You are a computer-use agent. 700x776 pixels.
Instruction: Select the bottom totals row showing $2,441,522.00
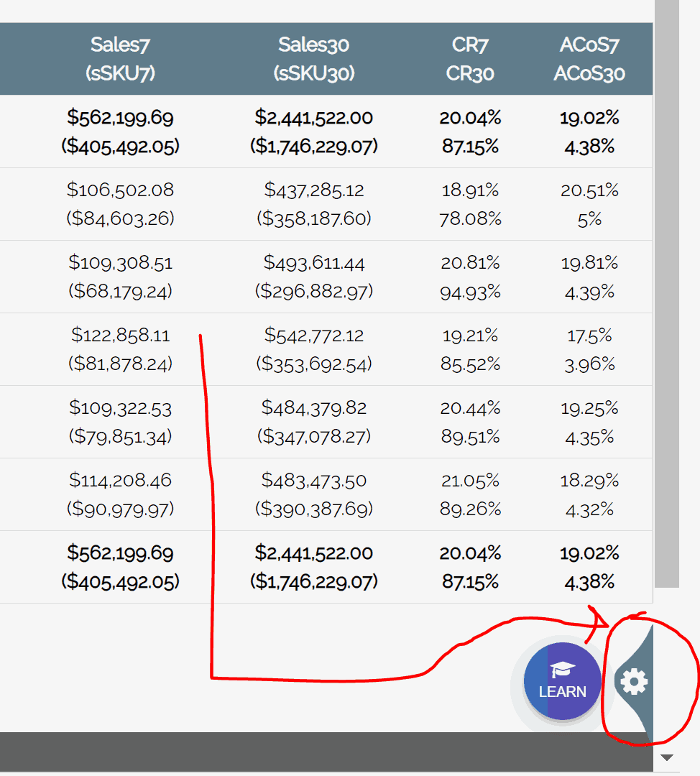point(314,553)
